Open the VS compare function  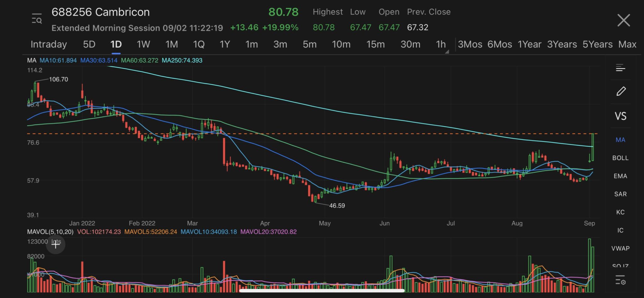pyautogui.click(x=620, y=116)
